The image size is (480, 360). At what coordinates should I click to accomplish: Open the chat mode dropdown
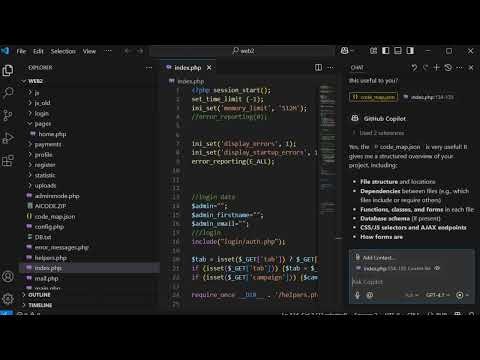(412, 295)
